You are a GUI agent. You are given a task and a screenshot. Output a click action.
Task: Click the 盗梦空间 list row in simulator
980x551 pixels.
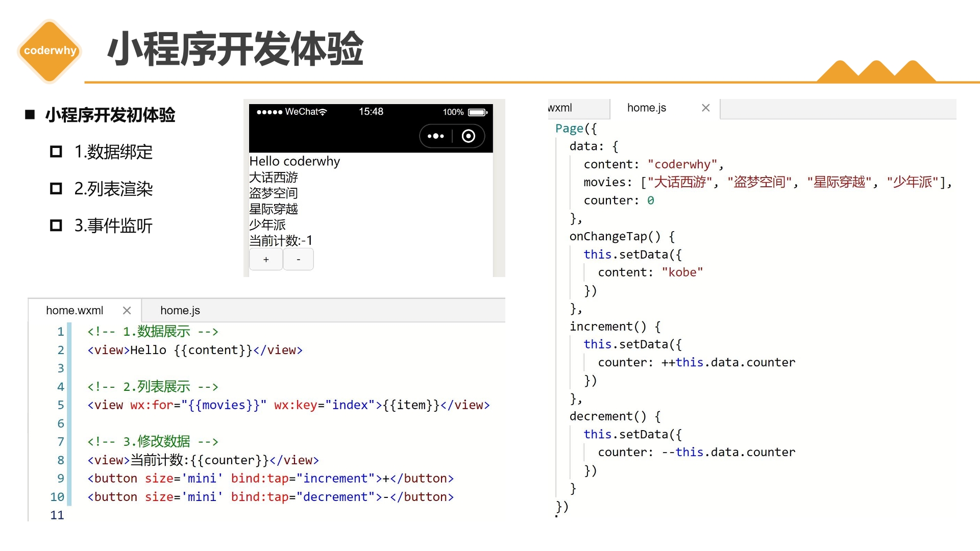point(274,193)
